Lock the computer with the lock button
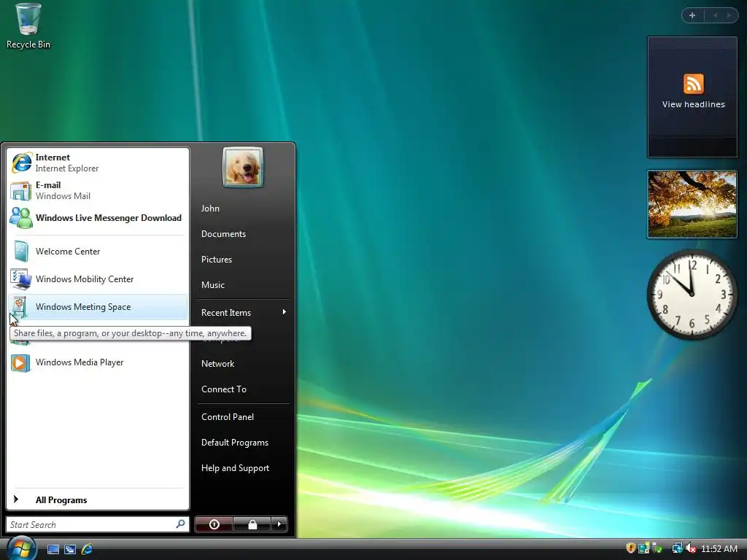 point(252,524)
